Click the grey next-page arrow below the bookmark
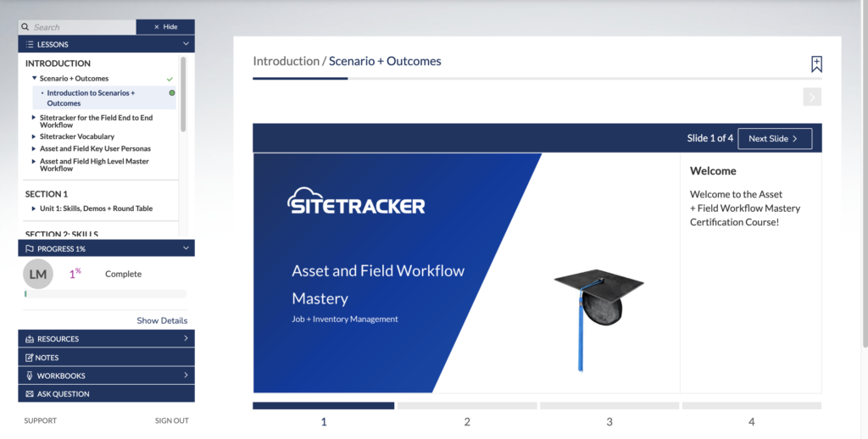The width and height of the screenshot is (868, 439). [x=812, y=97]
